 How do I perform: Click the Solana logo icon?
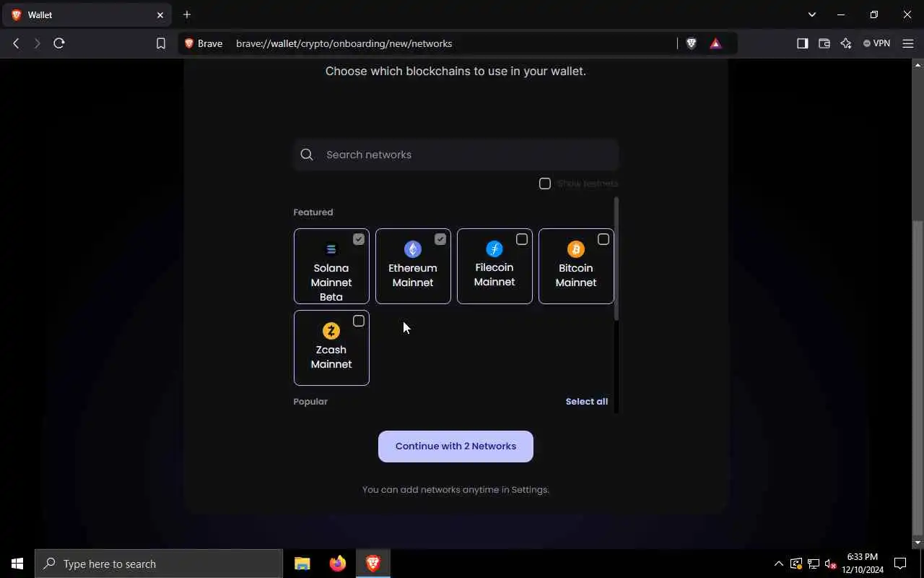click(x=331, y=249)
